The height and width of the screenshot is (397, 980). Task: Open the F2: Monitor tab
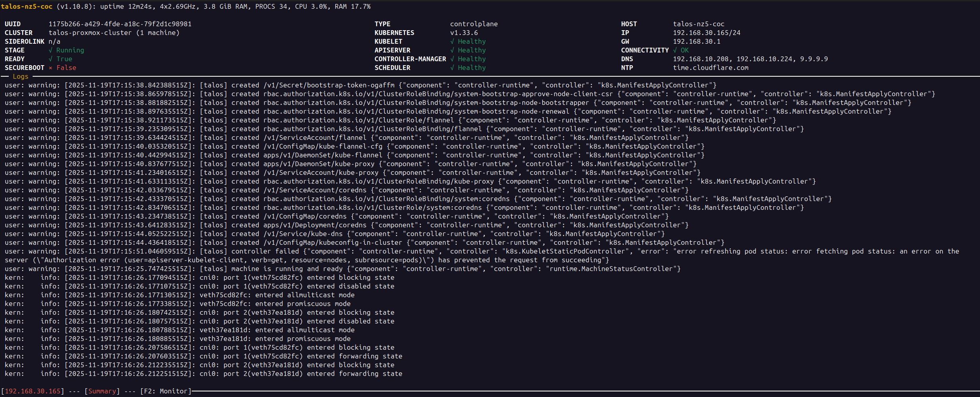(165, 391)
